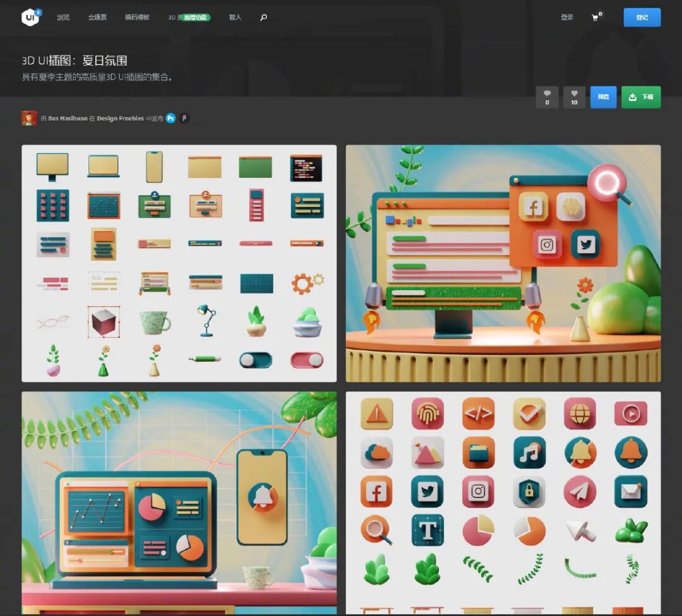Open the UI elements grid preview thumbnail

[x=179, y=263]
